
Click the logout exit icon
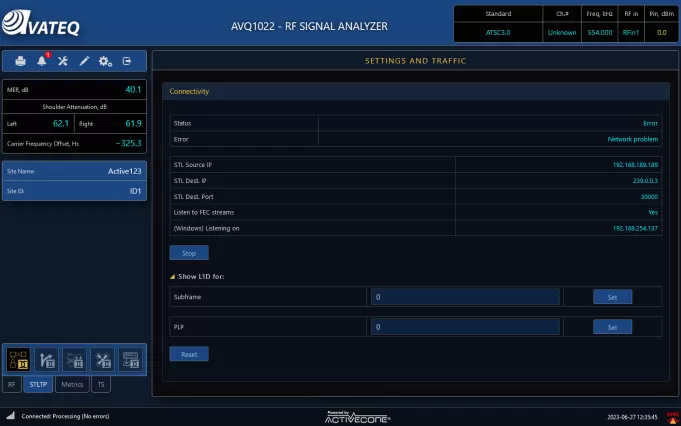tap(127, 61)
